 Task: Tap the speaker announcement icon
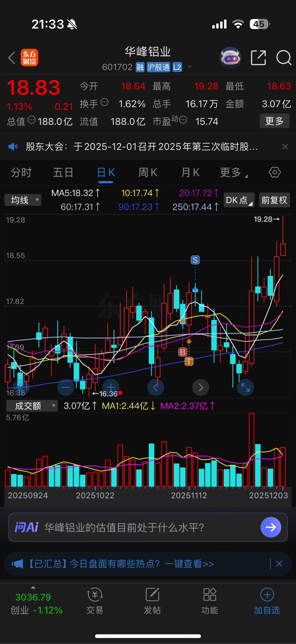[13, 147]
